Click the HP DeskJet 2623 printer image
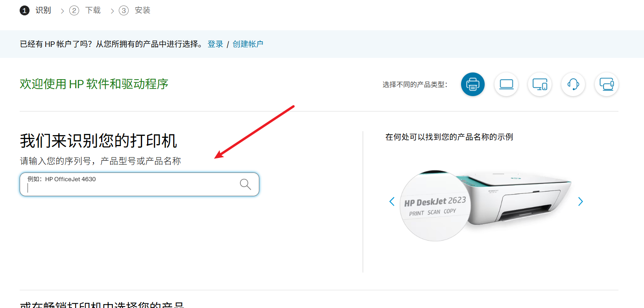Image resolution: width=644 pixels, height=308 pixels. (486, 206)
